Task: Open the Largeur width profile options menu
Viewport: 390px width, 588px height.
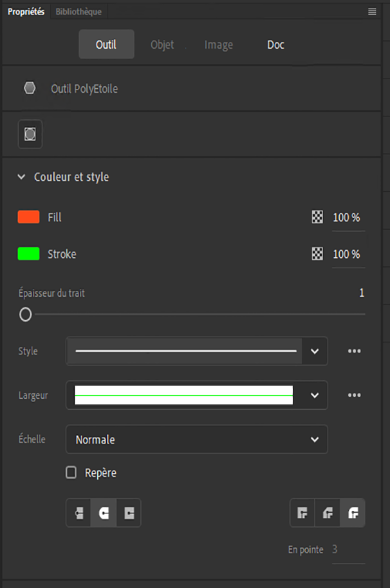Action: (x=354, y=395)
